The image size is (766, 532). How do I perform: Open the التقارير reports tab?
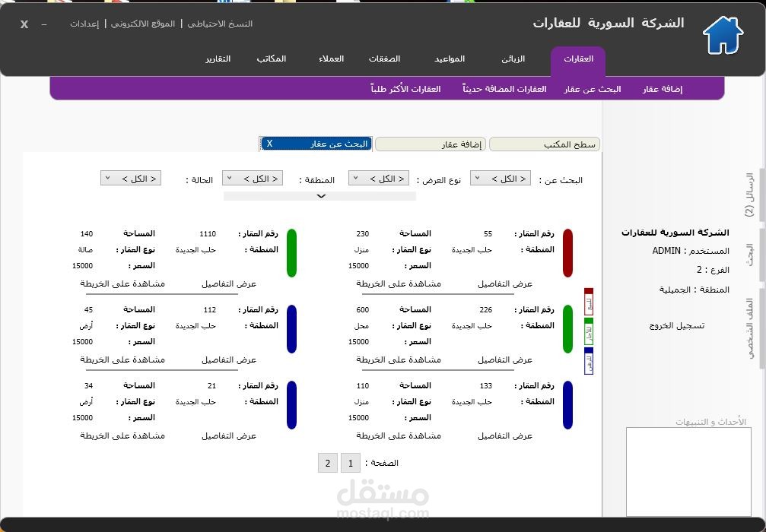[218, 59]
